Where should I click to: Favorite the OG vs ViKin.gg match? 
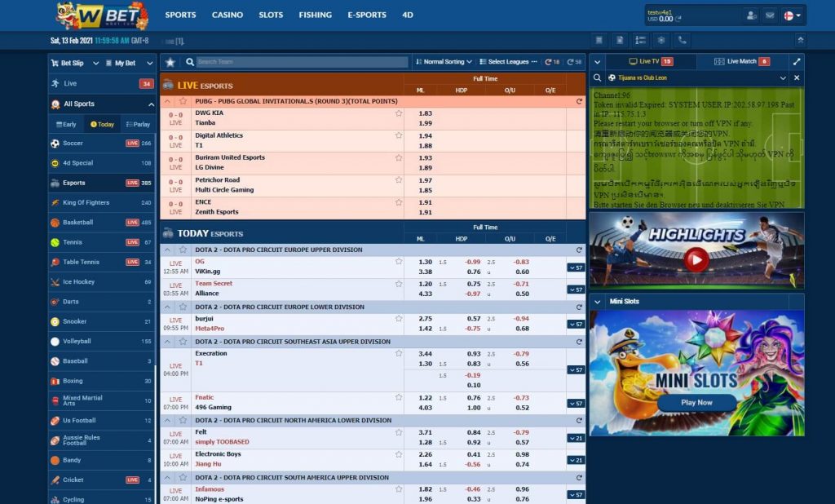pos(398,262)
